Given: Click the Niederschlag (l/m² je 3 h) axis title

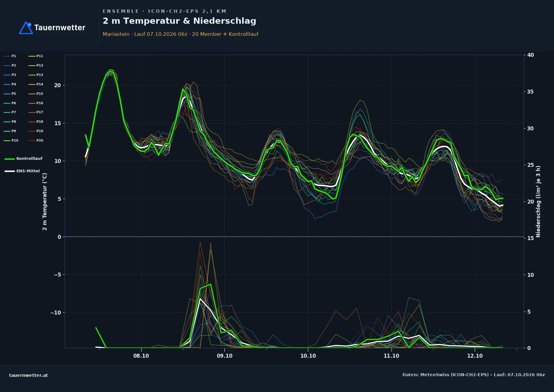Looking at the screenshot, I should coord(538,201).
